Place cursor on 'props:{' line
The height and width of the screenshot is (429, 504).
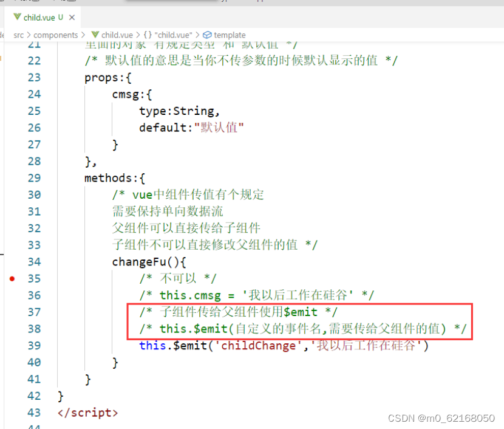coord(108,78)
